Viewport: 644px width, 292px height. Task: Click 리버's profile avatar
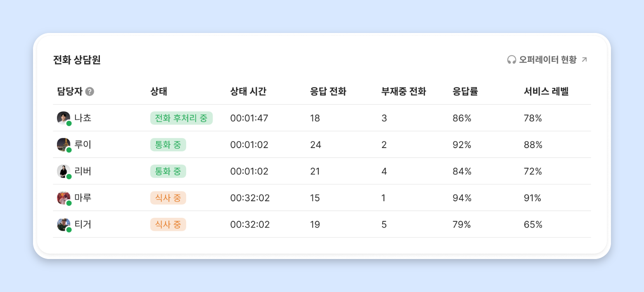[64, 171]
